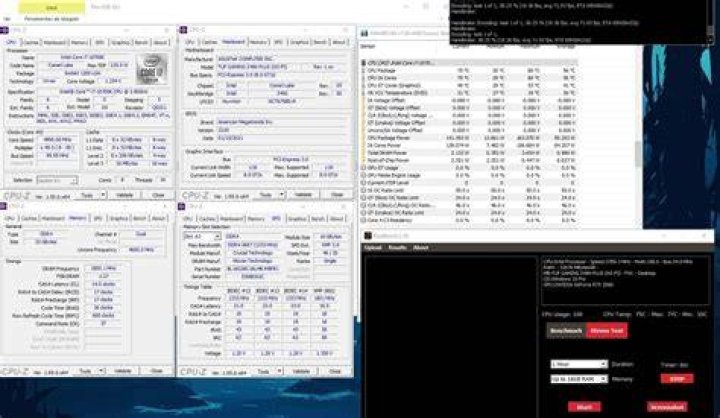The height and width of the screenshot is (418, 720).
Task: Click the Core Speed value in CPU-Z
Action: coord(56,140)
